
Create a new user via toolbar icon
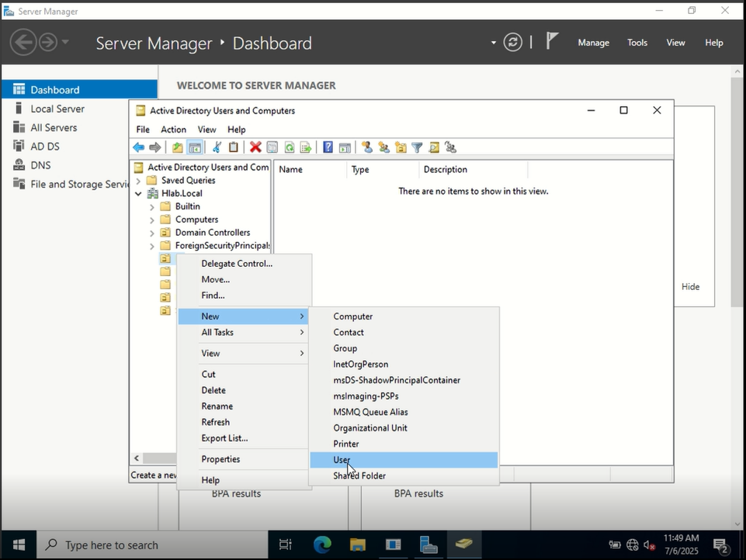367,147
